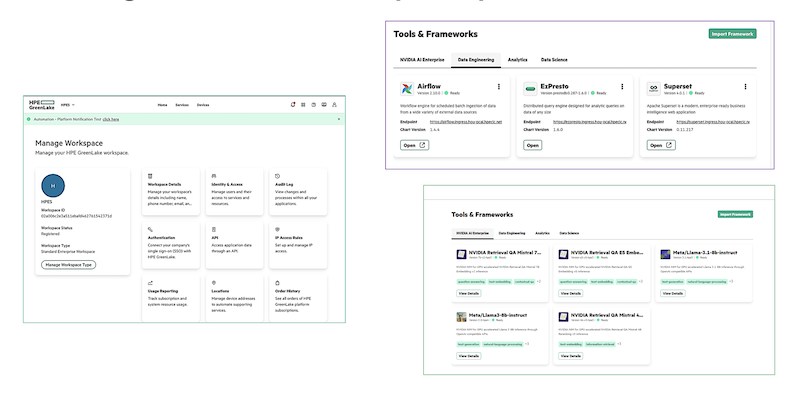Image resolution: width=800 pixels, height=397 pixels.
Task: Click the Audit Log clock icon
Action: (278, 176)
